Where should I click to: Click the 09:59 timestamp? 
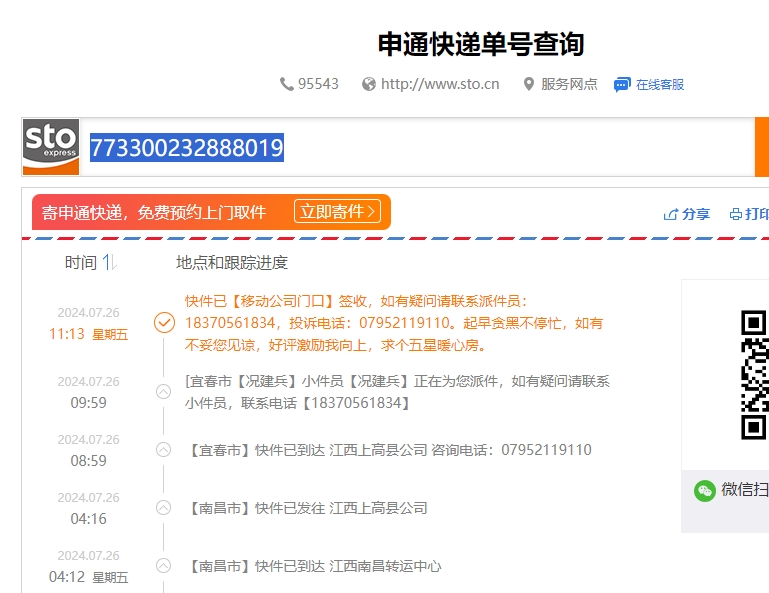pyautogui.click(x=88, y=403)
